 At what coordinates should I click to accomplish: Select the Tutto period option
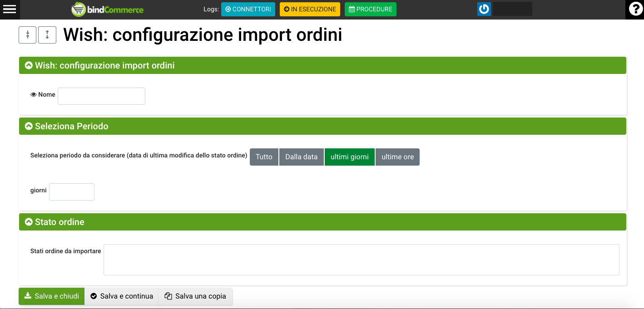point(264,157)
